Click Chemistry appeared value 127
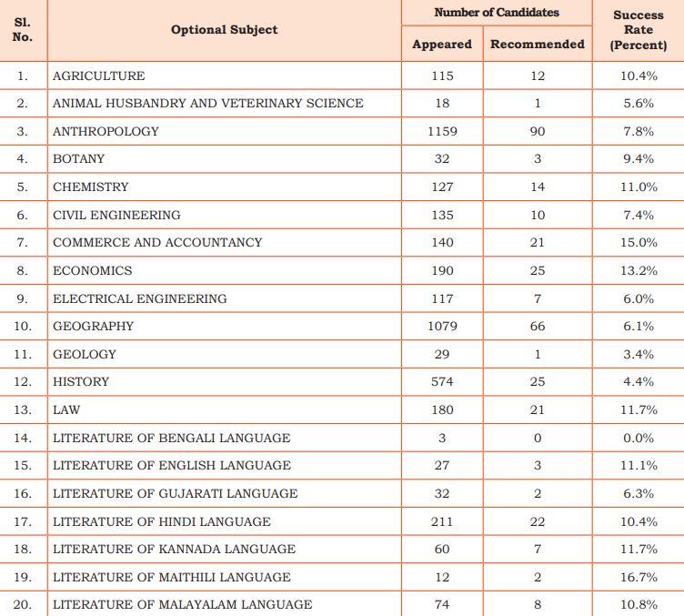 point(442,187)
